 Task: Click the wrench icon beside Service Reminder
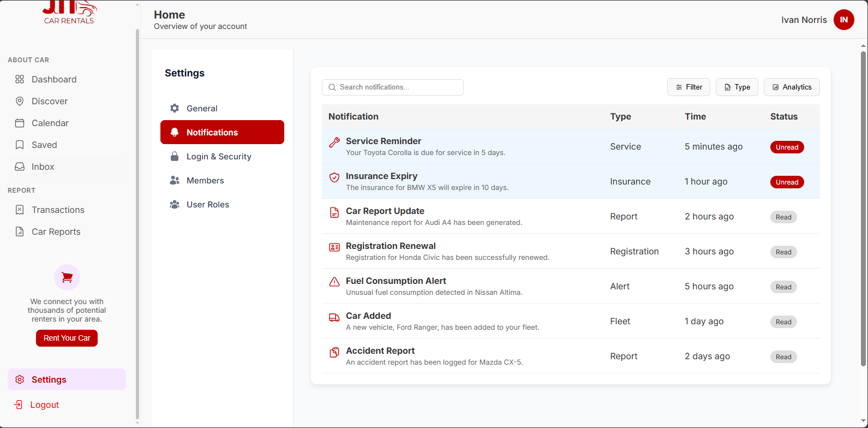pos(334,143)
